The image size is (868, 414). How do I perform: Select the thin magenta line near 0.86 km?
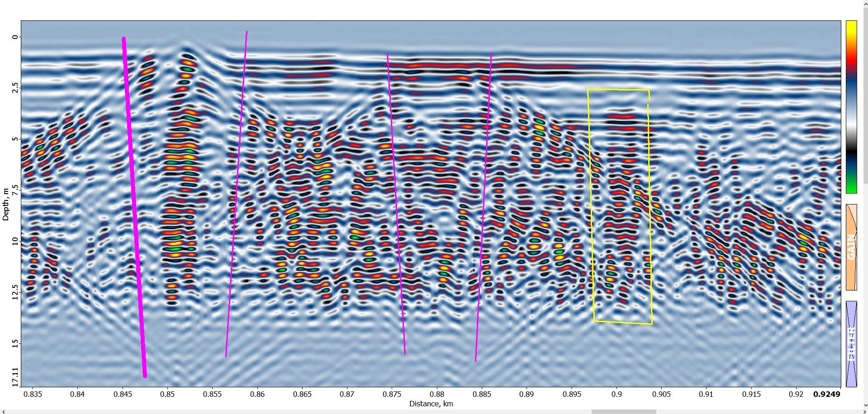236,195
